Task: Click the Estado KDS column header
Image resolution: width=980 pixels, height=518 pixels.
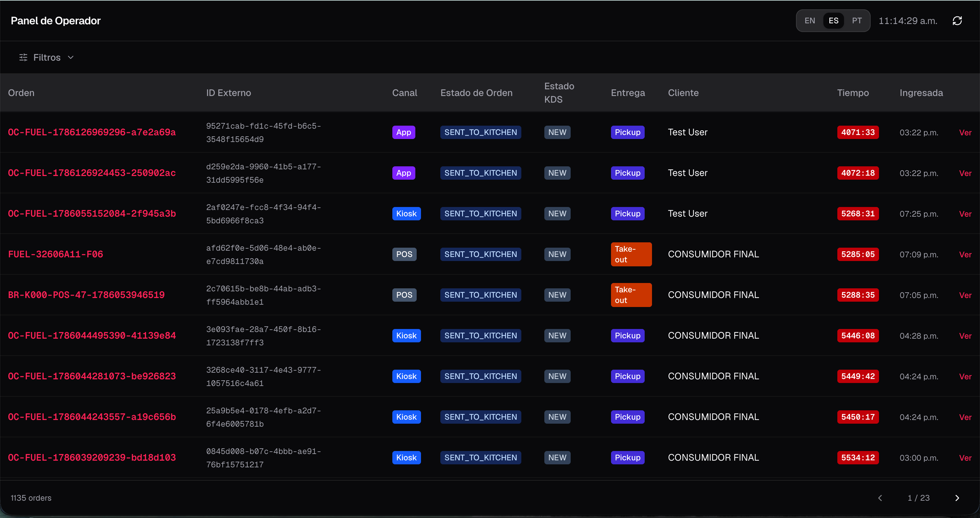Action: 559,93
